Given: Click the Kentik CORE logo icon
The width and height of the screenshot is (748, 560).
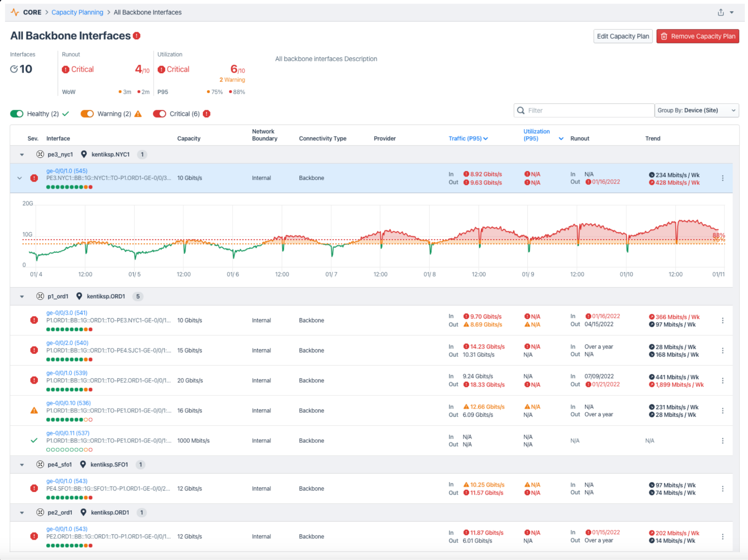Looking at the screenshot, I should [15, 12].
